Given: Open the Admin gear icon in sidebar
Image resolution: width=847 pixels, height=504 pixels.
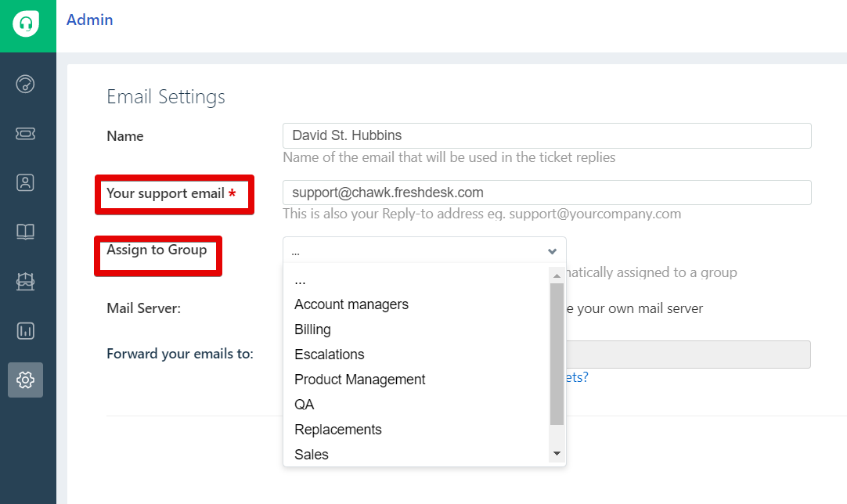Looking at the screenshot, I should pyautogui.click(x=26, y=380).
